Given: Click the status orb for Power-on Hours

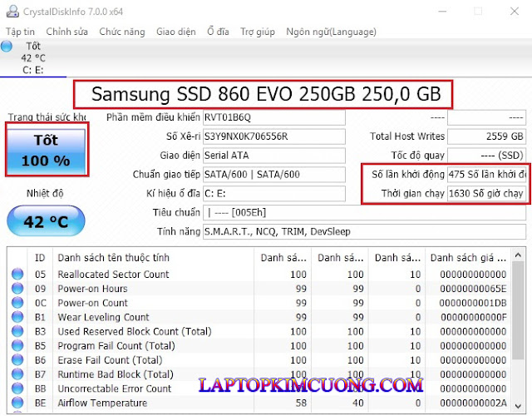Looking at the screenshot, I should coord(17,289).
